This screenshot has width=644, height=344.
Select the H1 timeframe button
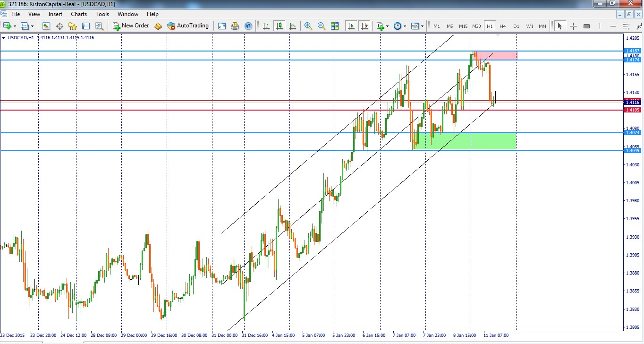490,26
